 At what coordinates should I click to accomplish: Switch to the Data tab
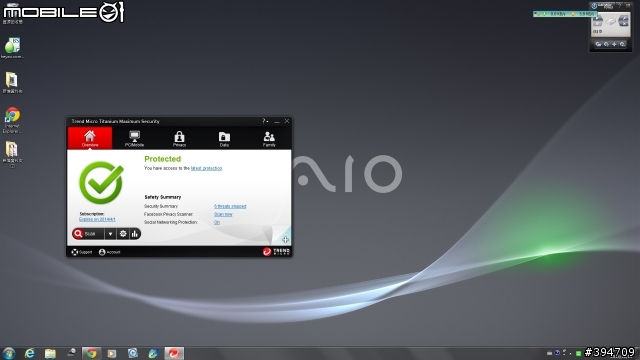[x=224, y=138]
